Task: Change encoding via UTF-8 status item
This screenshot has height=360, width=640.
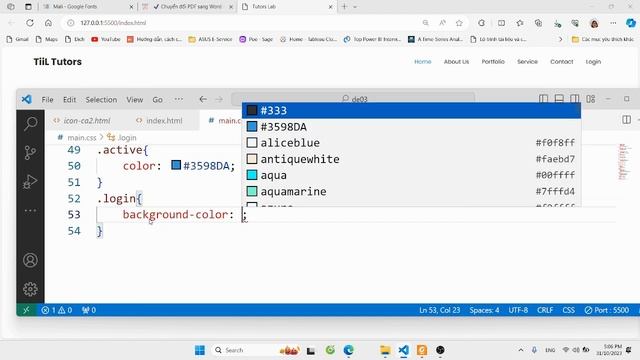Action: (x=518, y=310)
